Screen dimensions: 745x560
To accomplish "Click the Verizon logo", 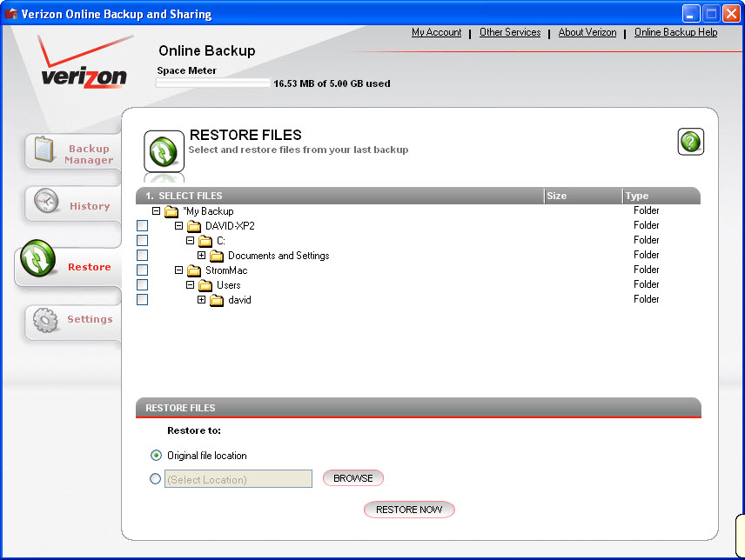I will pos(84,63).
